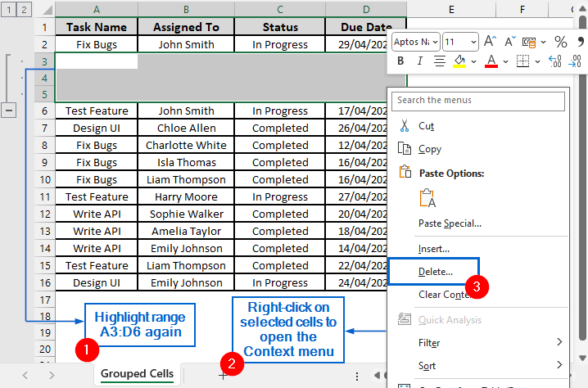This screenshot has width=588, height=388.
Task: Toggle italic in the mini toolbar
Action: click(x=419, y=61)
